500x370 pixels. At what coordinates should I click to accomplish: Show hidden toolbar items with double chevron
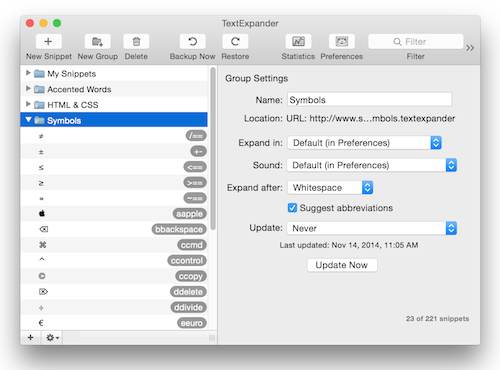tap(470, 48)
